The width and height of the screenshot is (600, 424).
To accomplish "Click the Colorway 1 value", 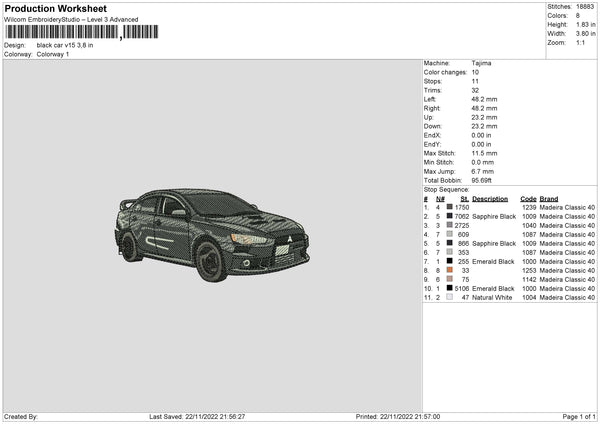I will 53,54.
